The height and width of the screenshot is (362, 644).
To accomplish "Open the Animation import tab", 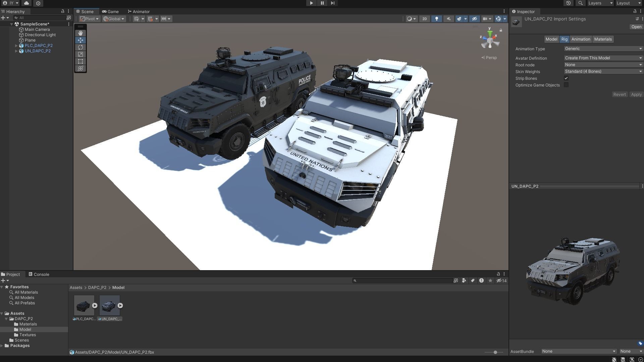I will tap(581, 39).
